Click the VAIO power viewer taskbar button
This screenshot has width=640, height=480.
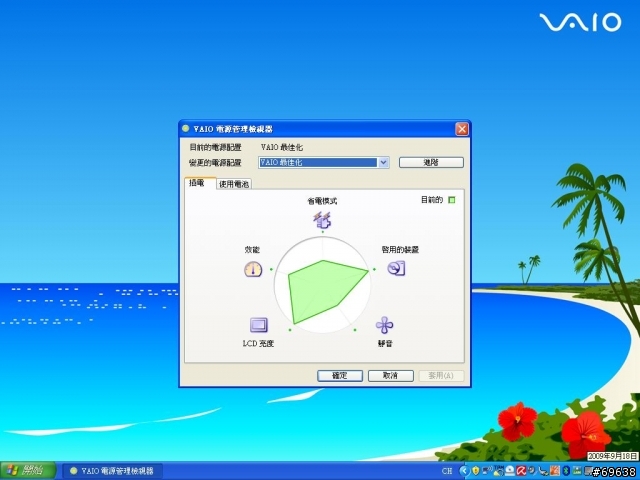click(x=113, y=471)
